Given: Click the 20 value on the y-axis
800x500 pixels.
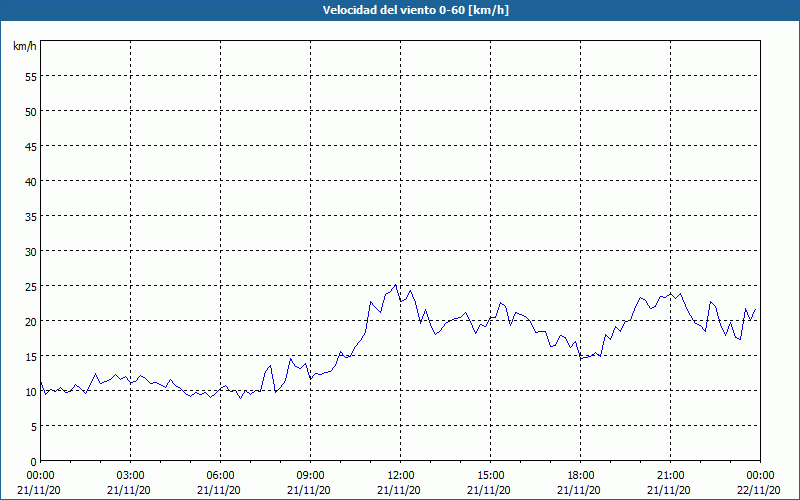Looking at the screenshot, I should coord(31,321).
